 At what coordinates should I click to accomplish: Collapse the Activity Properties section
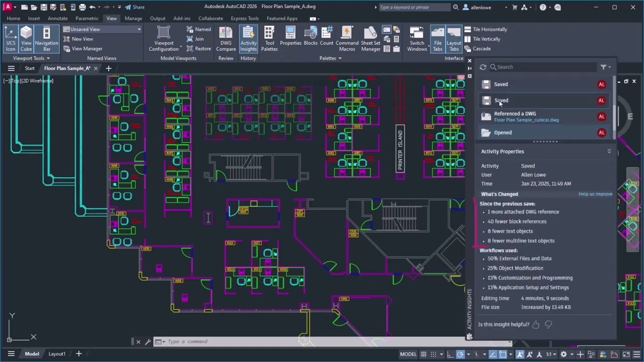[609, 151]
